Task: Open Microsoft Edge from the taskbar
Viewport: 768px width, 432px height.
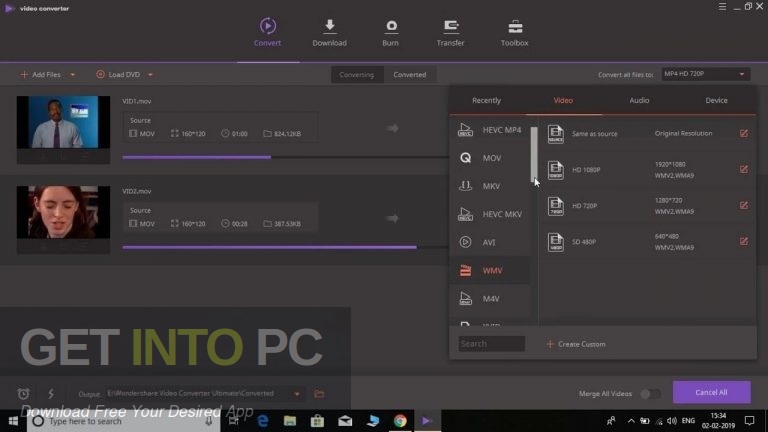Action: pos(263,421)
